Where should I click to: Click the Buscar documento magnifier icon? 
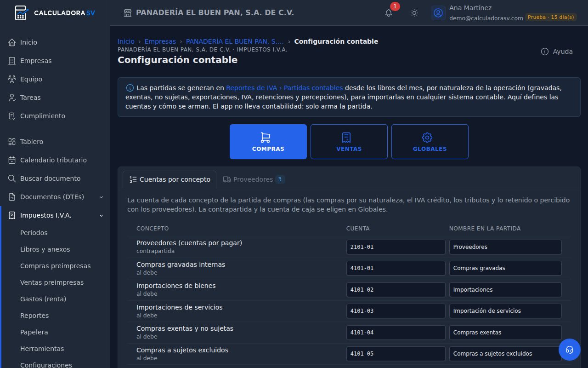click(12, 178)
